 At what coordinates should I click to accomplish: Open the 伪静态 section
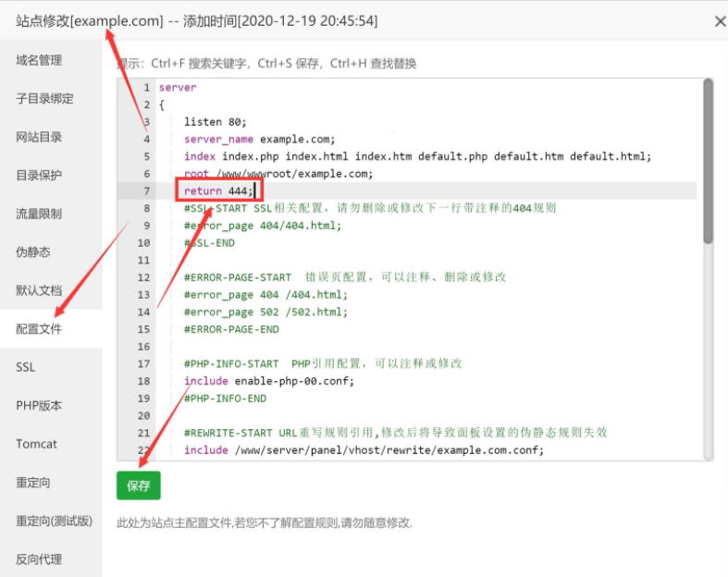pyautogui.click(x=33, y=252)
